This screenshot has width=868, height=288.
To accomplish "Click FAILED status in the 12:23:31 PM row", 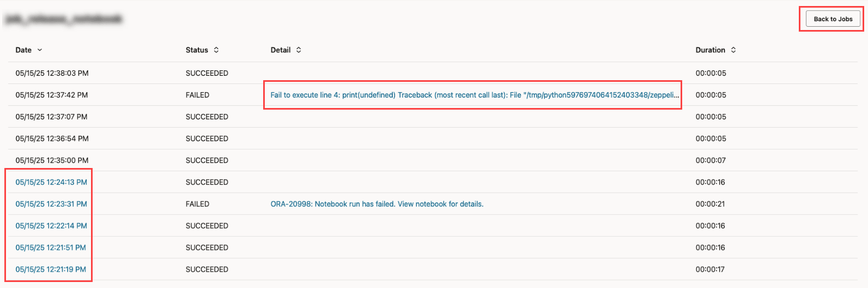I will 197,204.
